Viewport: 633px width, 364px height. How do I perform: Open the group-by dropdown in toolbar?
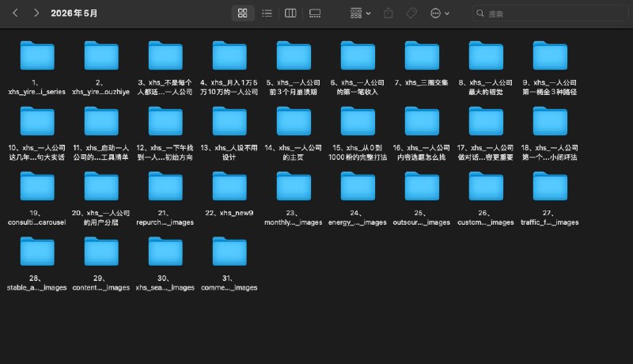tap(360, 13)
